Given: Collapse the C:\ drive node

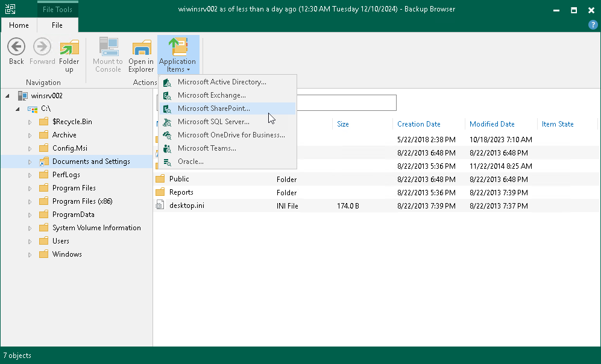Looking at the screenshot, I should point(17,109).
